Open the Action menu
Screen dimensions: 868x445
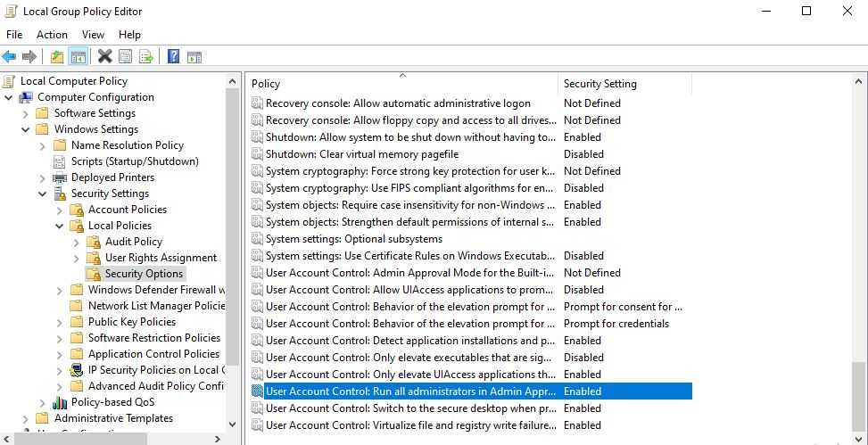point(52,35)
